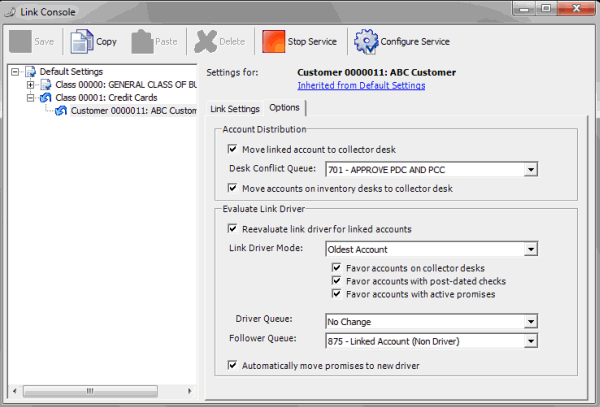Select the Options tab
Screen dimensions: 600x407
[x=284, y=107]
